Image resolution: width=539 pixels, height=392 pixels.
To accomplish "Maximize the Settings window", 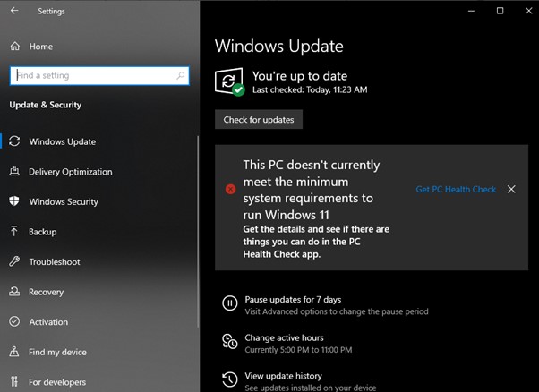I will (x=500, y=11).
